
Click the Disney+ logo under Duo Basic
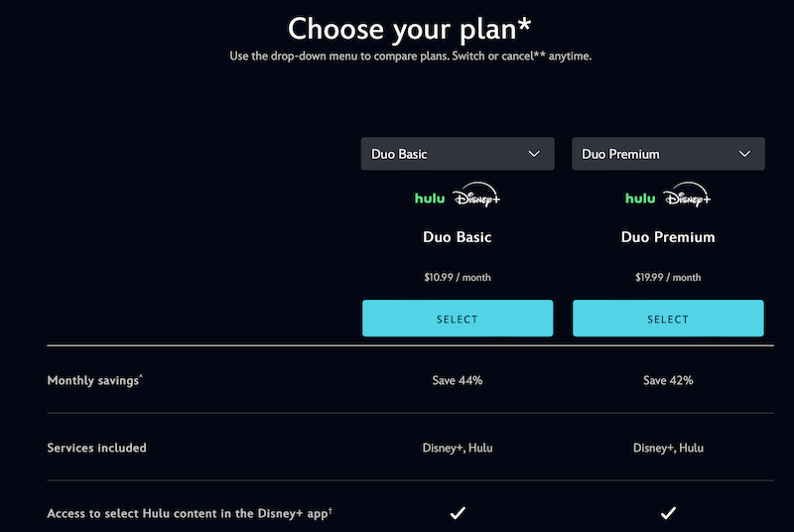[476, 195]
